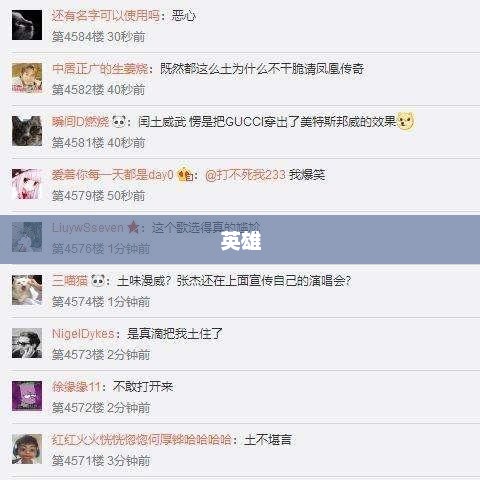Open username link NigelDykes
This screenshot has height=480, width=480.
(x=83, y=334)
